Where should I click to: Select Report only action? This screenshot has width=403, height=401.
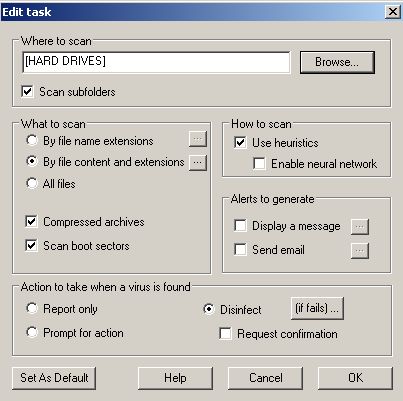coord(32,308)
